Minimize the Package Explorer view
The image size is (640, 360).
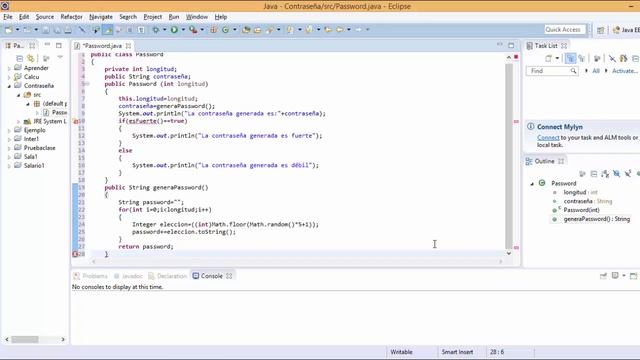pyautogui.click(x=47, y=44)
